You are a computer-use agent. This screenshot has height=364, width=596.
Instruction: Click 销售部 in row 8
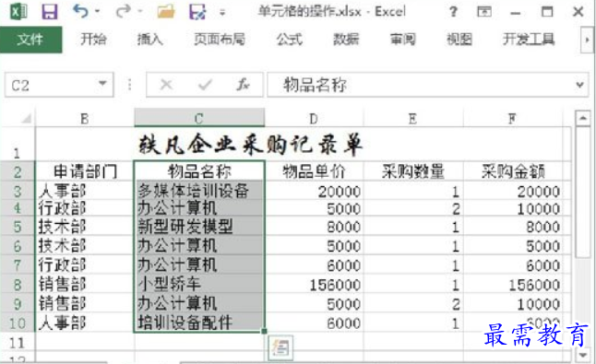pos(85,284)
